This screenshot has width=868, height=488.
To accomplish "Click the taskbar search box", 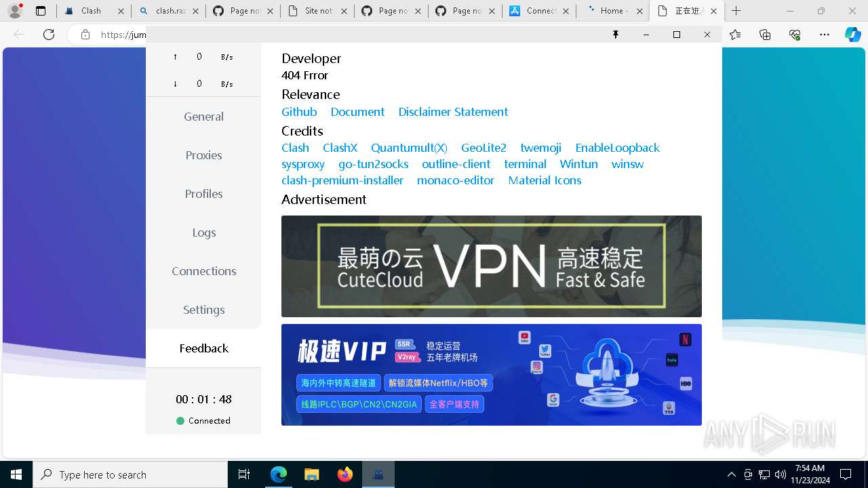I will (130, 474).
